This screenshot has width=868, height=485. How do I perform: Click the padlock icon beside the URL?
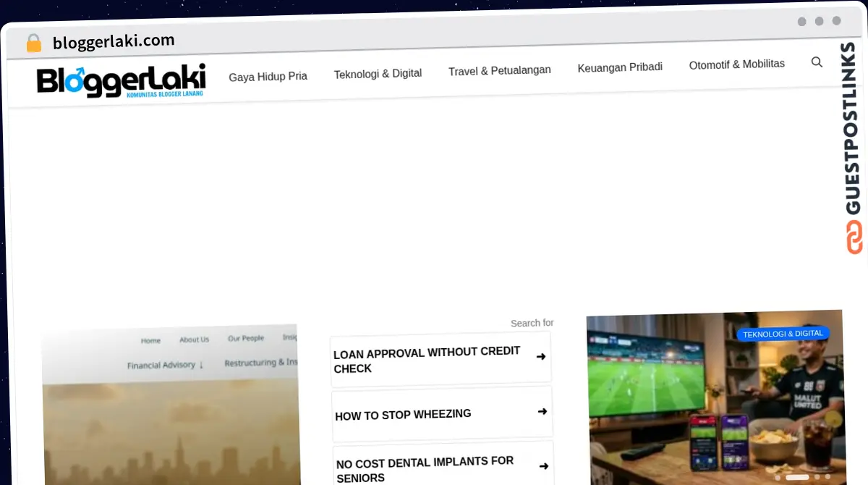pyautogui.click(x=33, y=43)
